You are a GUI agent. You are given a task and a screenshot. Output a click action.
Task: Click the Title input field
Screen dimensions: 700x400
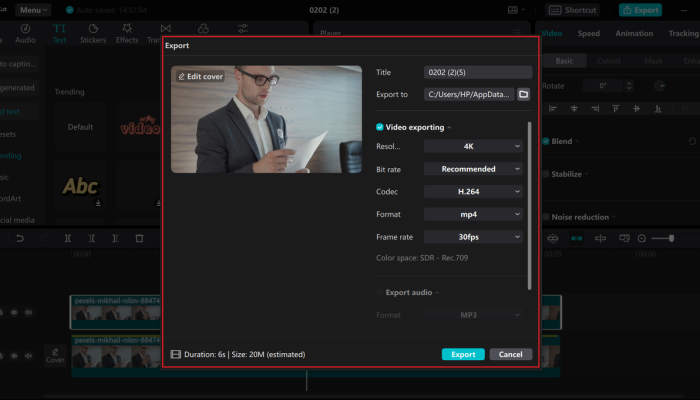tap(478, 72)
